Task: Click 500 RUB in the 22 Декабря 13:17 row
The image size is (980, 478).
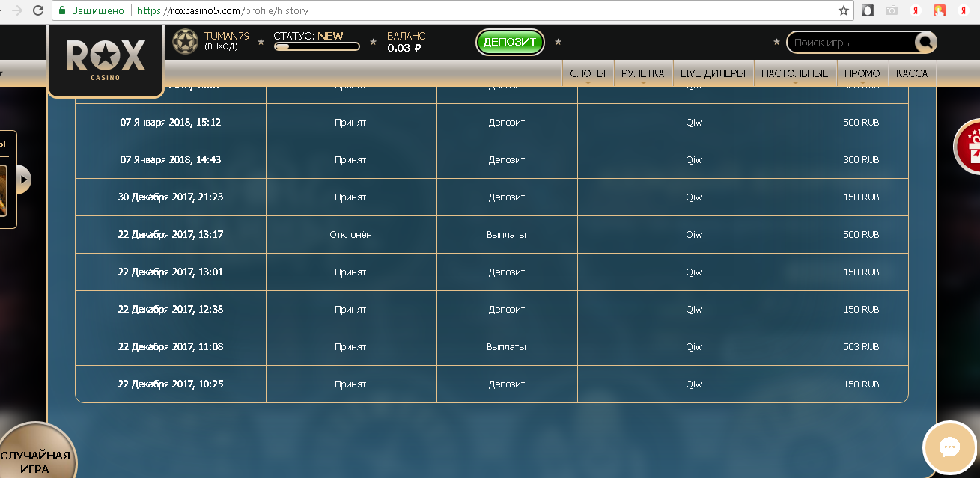Action: coord(861,234)
